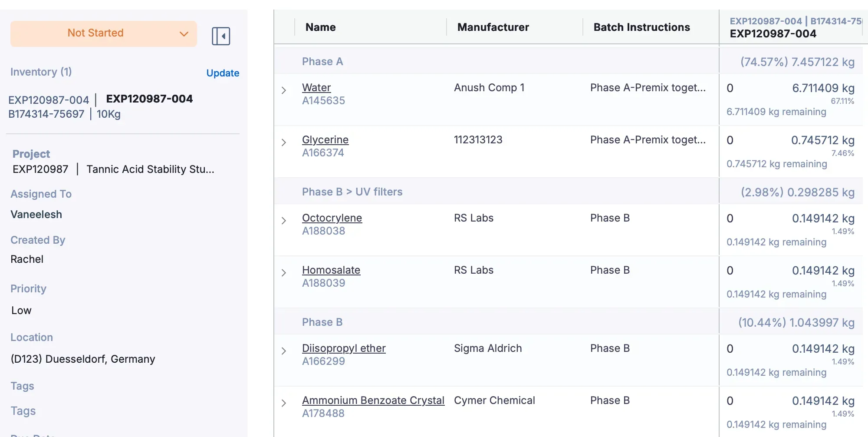Image resolution: width=868 pixels, height=437 pixels.
Task: Open the Water ingredient link
Action: pos(316,88)
